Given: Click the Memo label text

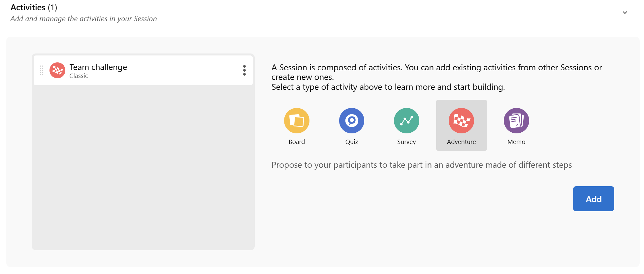Looking at the screenshot, I should (516, 142).
